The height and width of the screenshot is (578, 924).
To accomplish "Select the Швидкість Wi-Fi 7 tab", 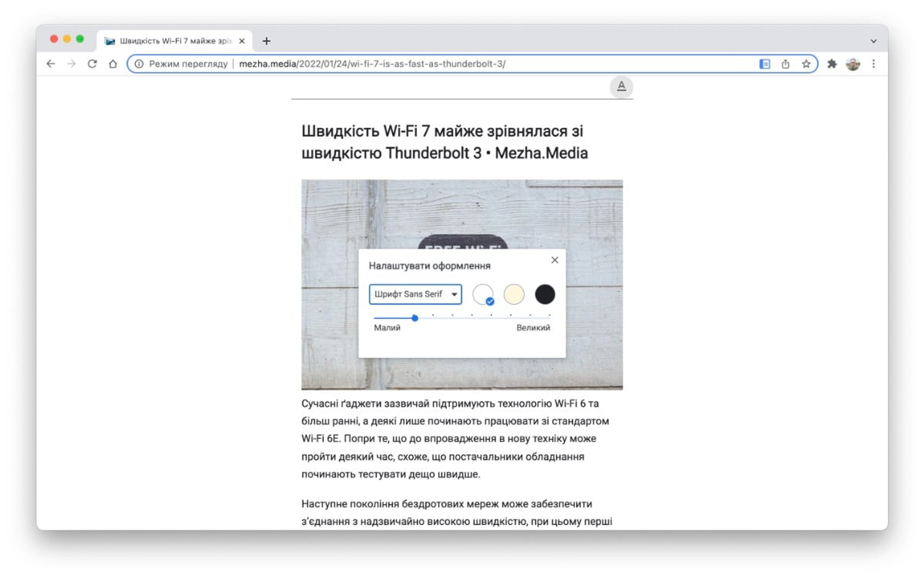I will (175, 41).
